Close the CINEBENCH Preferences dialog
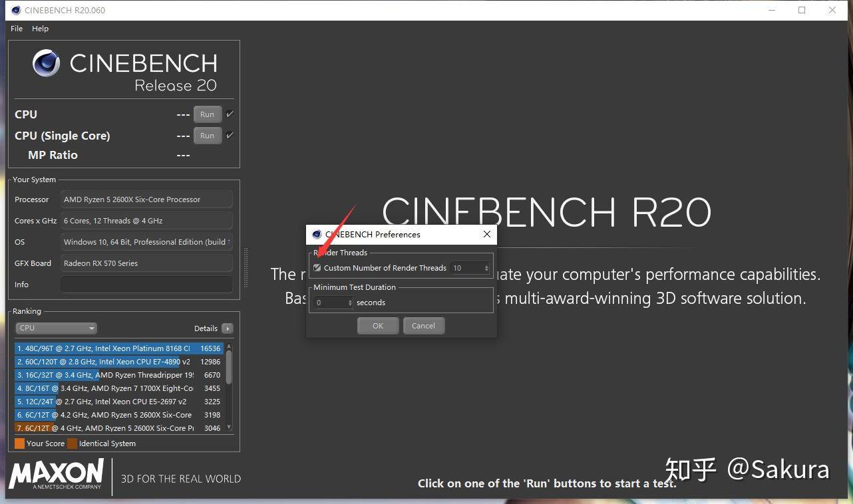The height and width of the screenshot is (504, 853). pyautogui.click(x=486, y=234)
